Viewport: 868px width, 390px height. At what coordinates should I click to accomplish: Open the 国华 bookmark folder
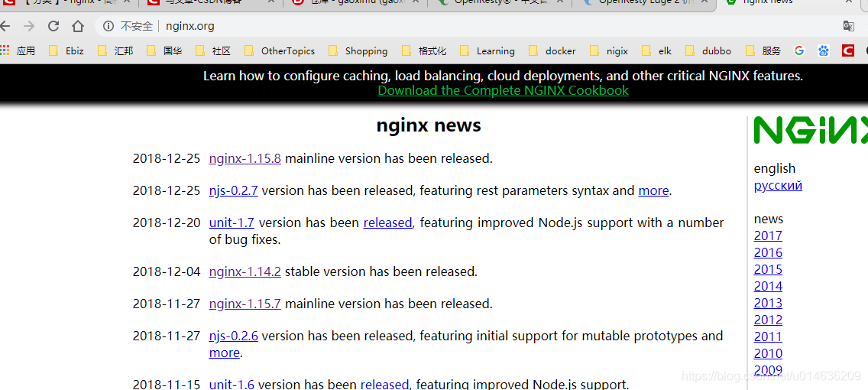(164, 51)
